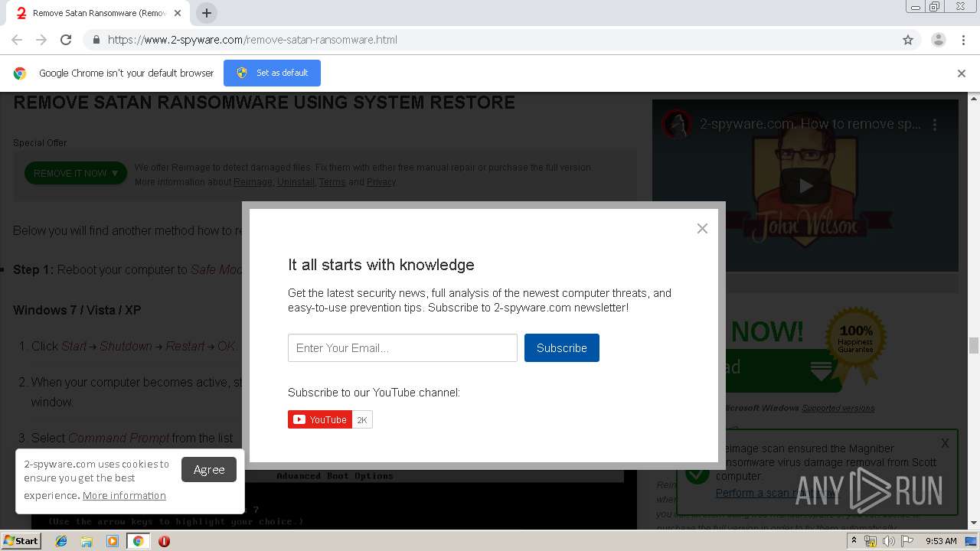Viewport: 980px width, 551px height.
Task: Show hidden system tray icons
Action: pos(854,541)
